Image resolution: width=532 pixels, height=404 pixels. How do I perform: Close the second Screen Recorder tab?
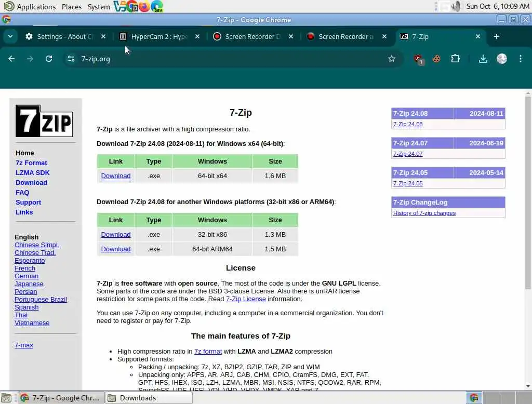[x=384, y=36]
